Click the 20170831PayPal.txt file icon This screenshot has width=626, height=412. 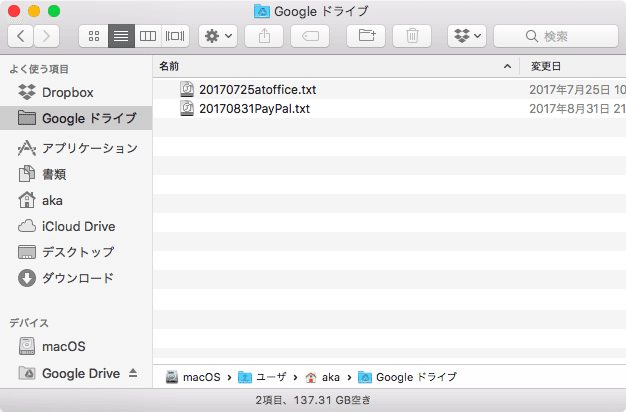(x=187, y=109)
